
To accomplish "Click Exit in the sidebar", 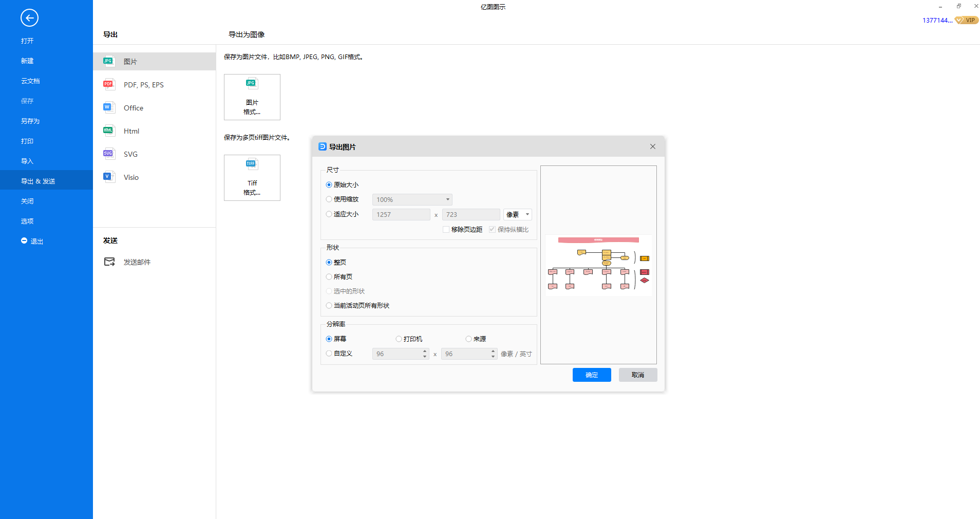I will 37,242.
